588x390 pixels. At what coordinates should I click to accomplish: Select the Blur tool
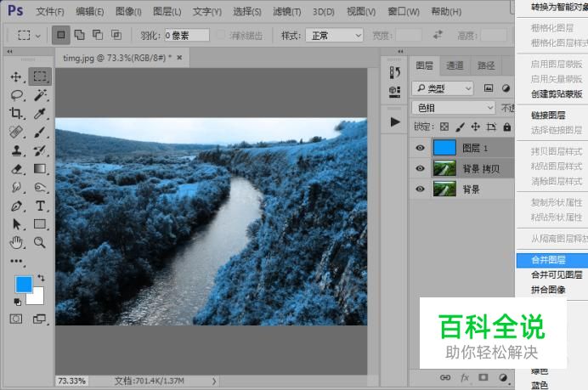[16, 187]
